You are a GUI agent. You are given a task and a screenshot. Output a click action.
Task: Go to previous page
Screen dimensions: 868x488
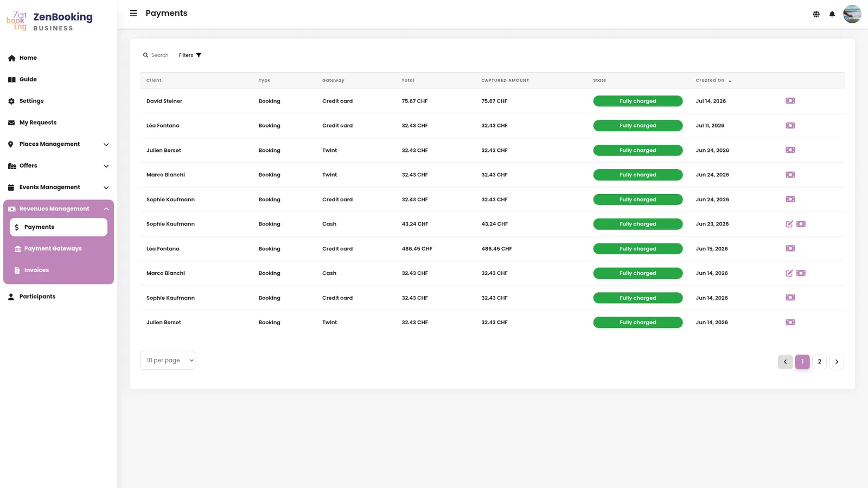(x=785, y=362)
